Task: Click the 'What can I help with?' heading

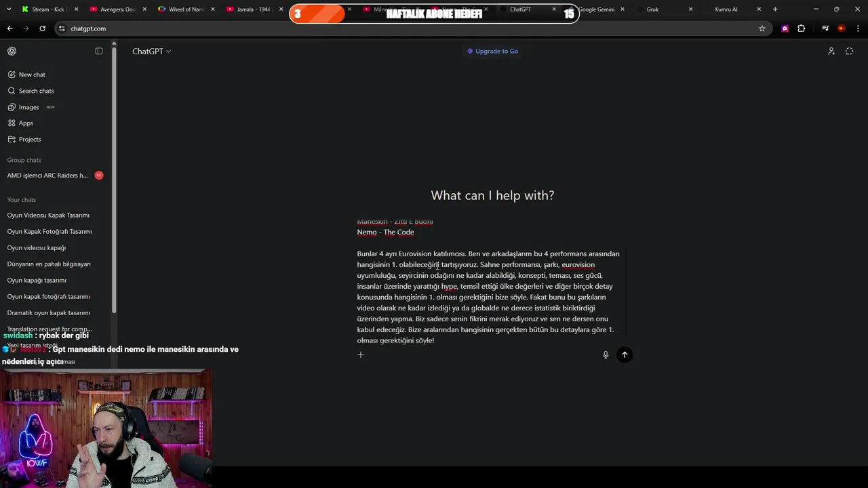Action: (492, 195)
